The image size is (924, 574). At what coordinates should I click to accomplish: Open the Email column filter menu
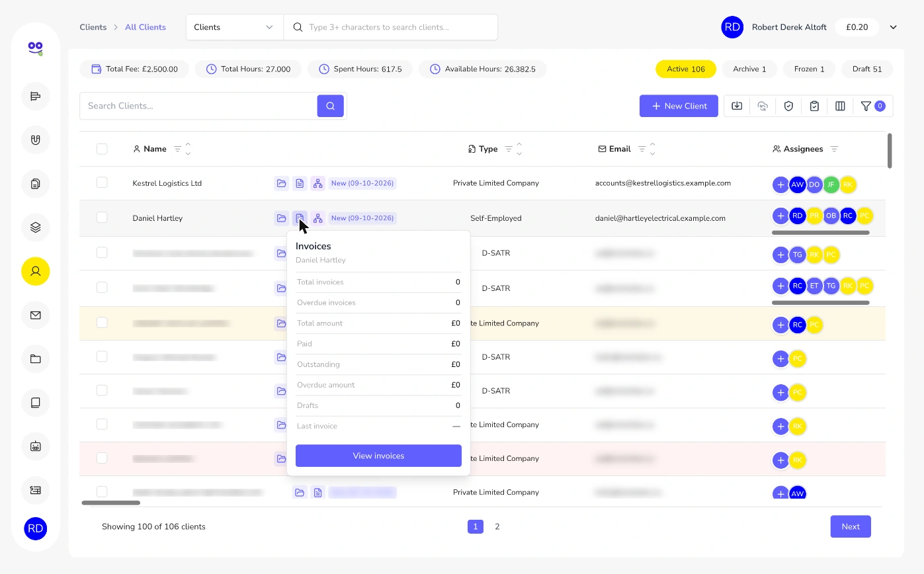pyautogui.click(x=642, y=149)
